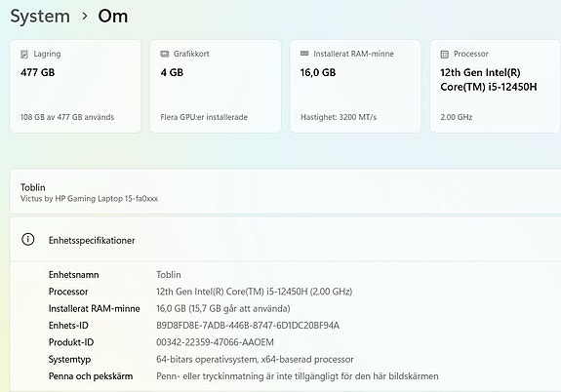Image resolution: width=561 pixels, height=392 pixels.
Task: Select the 2.00 GHz text in Processor card
Action: click(457, 117)
